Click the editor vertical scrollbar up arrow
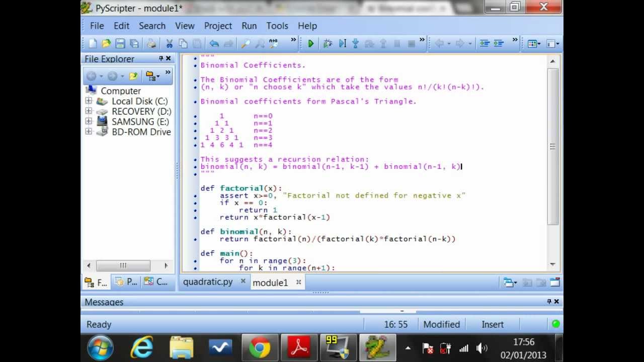The height and width of the screenshot is (362, 644). pos(553,61)
